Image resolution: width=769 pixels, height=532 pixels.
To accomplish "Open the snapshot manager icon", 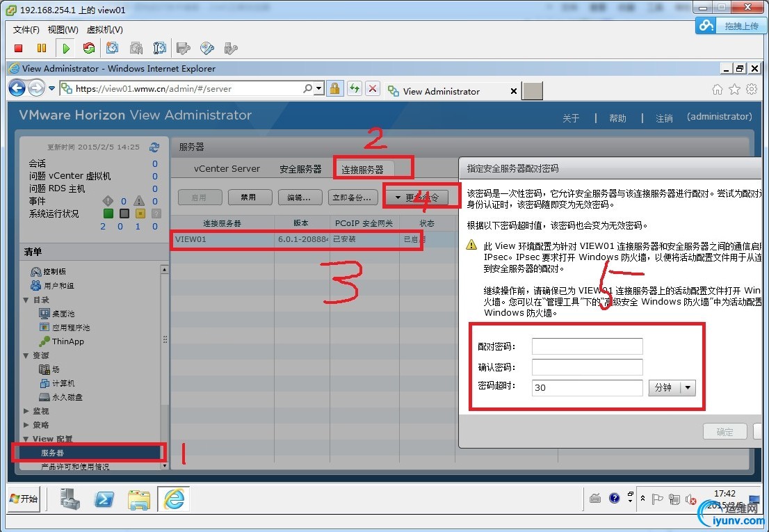I will tap(159, 48).
